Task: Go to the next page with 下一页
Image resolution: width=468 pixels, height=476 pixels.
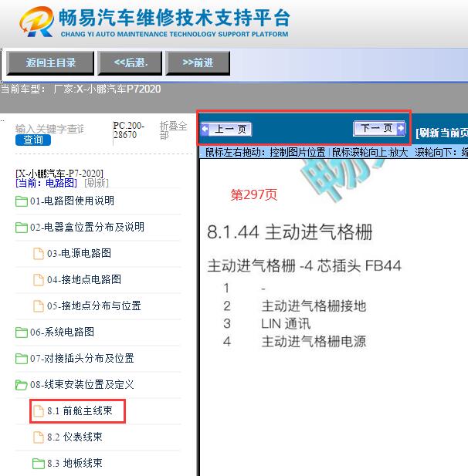Action: click(379, 128)
